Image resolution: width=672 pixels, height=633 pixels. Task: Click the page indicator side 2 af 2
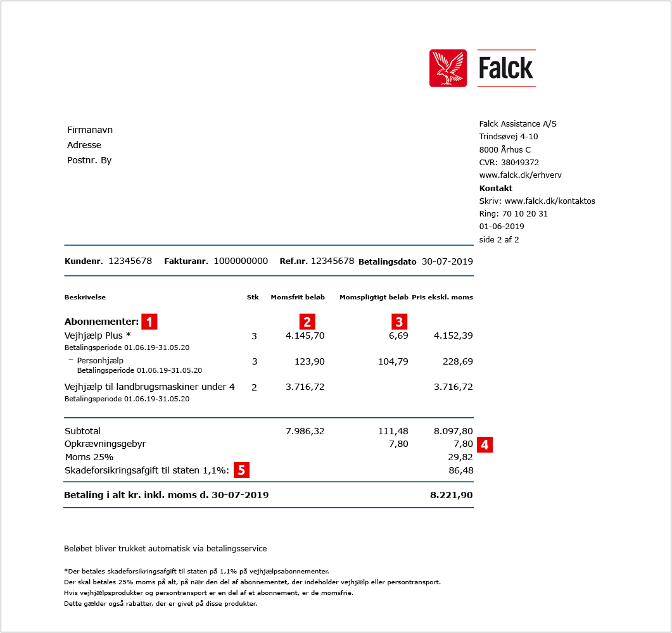[x=499, y=239]
